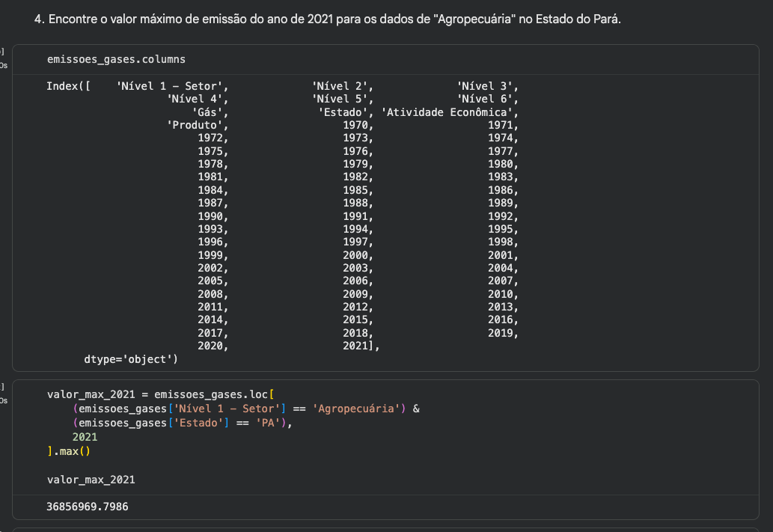The height and width of the screenshot is (532, 773).
Task: Click the Index([ output prefix
Action: tap(69, 86)
